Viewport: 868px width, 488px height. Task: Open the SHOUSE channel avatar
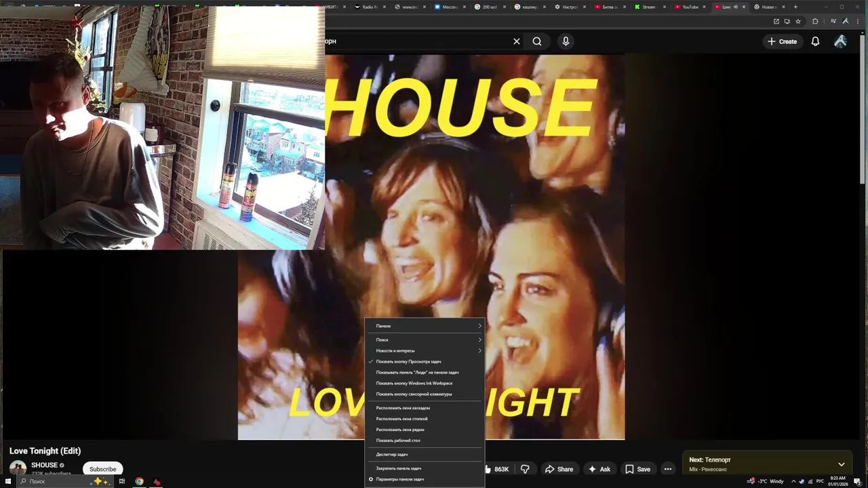pos(18,468)
